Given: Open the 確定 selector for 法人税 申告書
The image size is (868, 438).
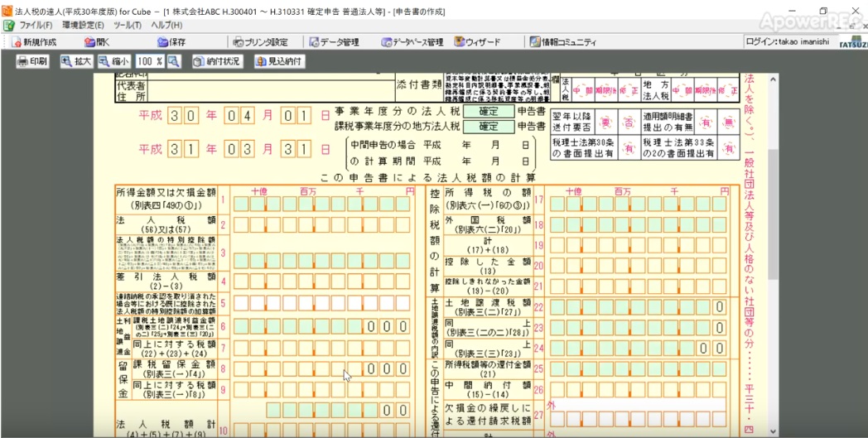Looking at the screenshot, I should (x=488, y=112).
